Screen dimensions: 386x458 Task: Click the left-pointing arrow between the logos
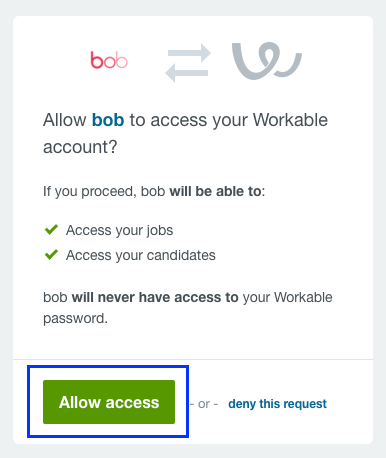coord(187,73)
